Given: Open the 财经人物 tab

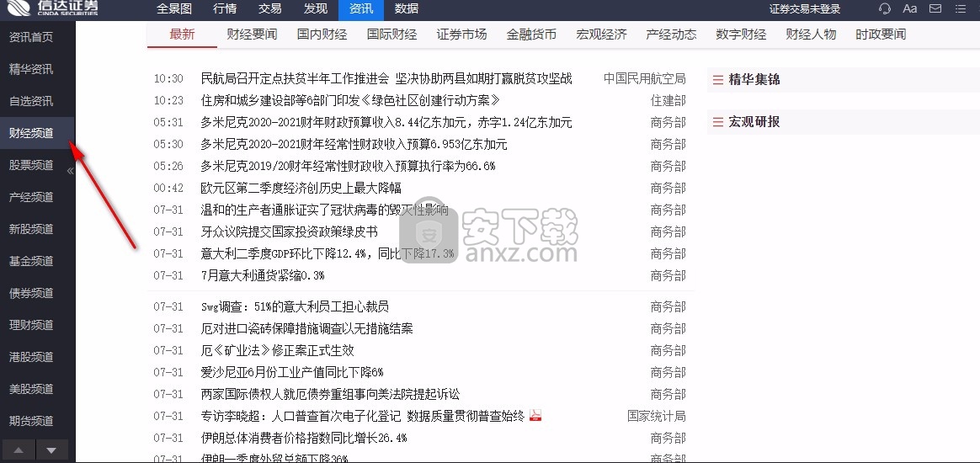Looking at the screenshot, I should tap(812, 35).
